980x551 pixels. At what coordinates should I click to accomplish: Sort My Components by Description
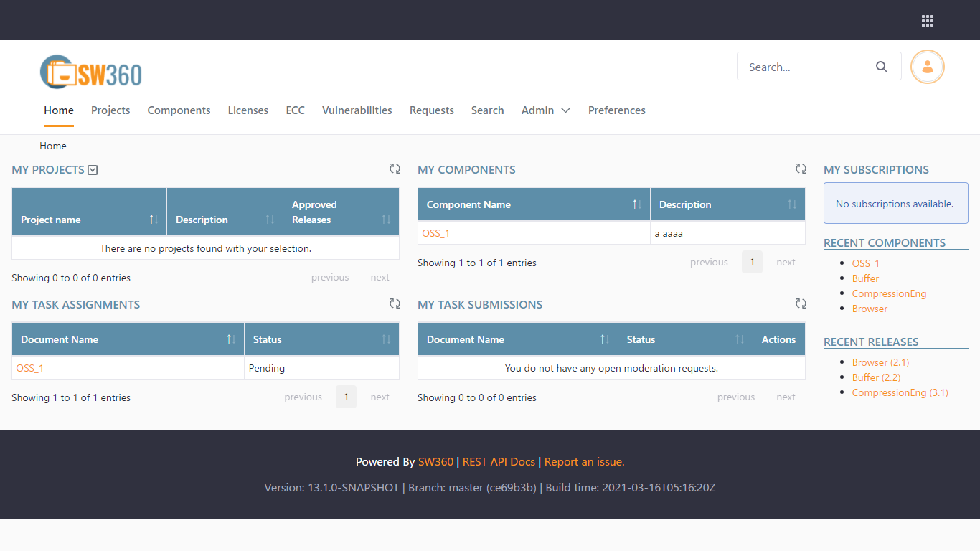pos(728,204)
